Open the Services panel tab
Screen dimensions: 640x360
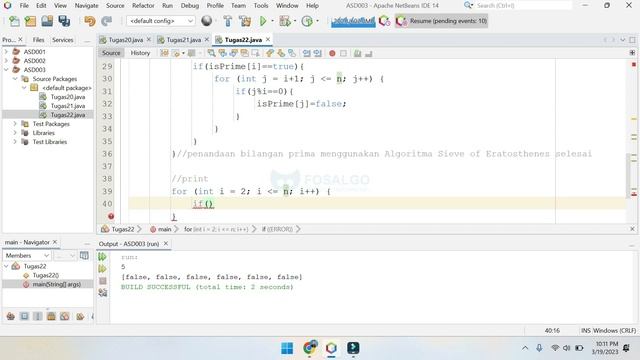[62, 40]
